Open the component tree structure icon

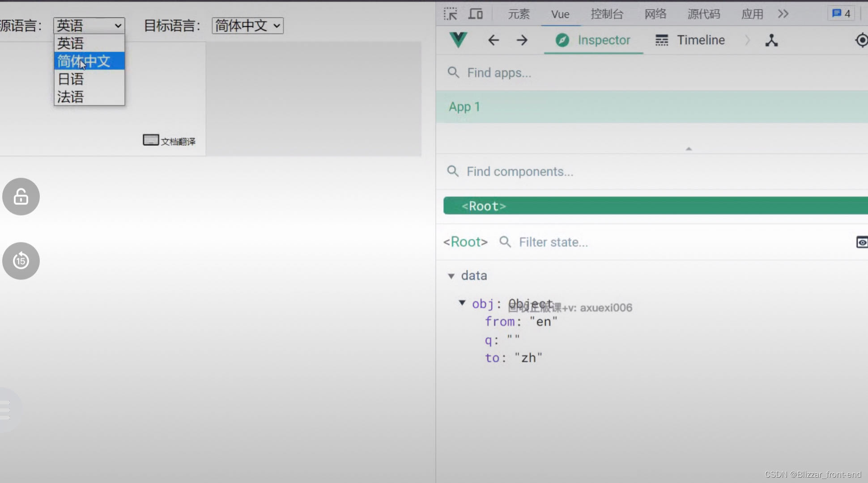click(771, 40)
